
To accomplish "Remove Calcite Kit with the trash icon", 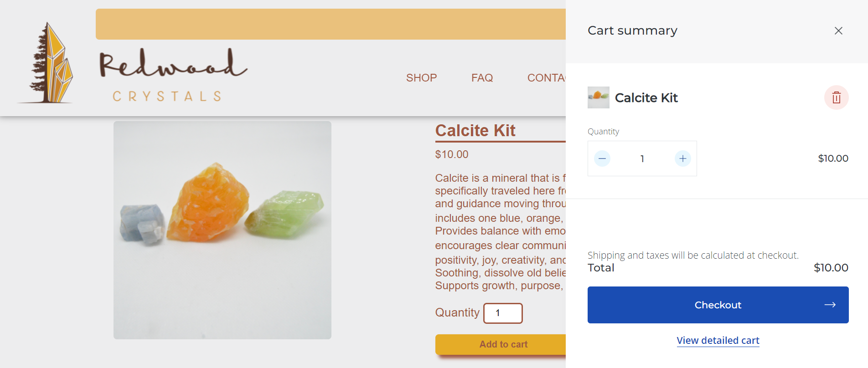I will [x=836, y=97].
